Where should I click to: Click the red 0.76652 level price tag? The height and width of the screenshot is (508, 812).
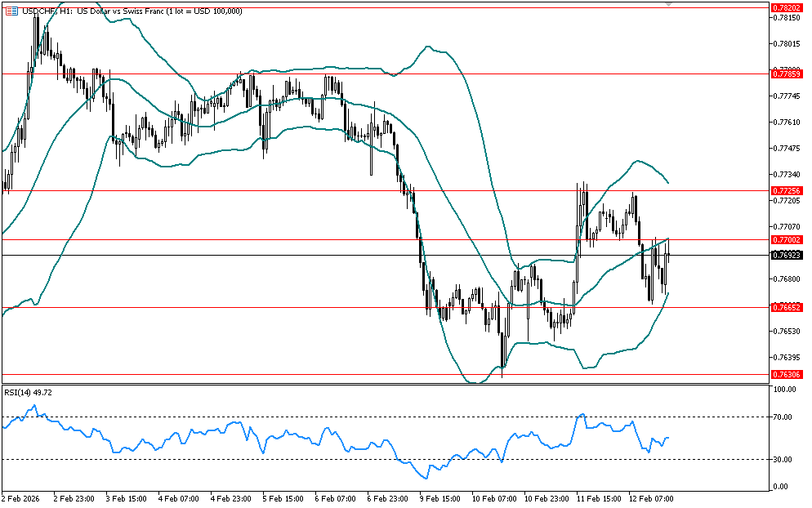(x=787, y=307)
